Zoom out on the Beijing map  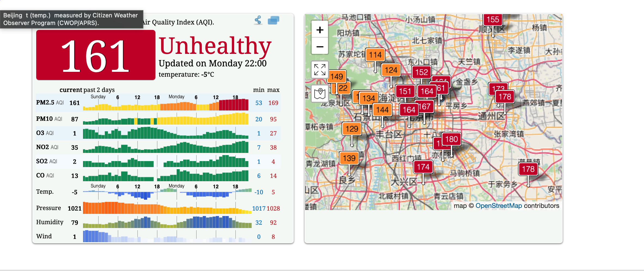pyautogui.click(x=320, y=47)
